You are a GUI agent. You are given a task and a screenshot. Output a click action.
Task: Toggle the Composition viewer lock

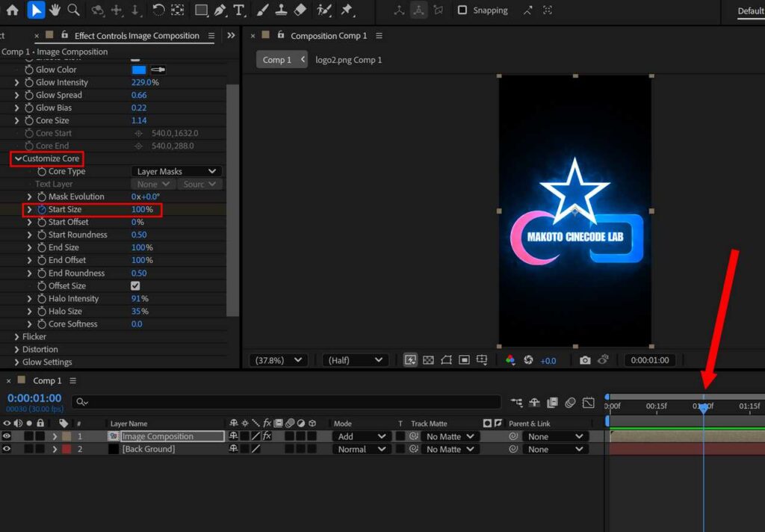point(281,34)
